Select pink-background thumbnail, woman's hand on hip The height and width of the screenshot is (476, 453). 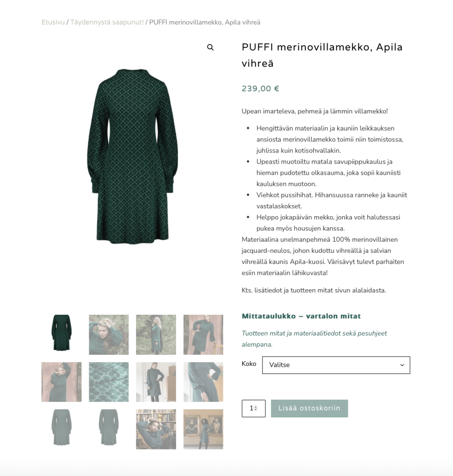pyautogui.click(x=204, y=335)
